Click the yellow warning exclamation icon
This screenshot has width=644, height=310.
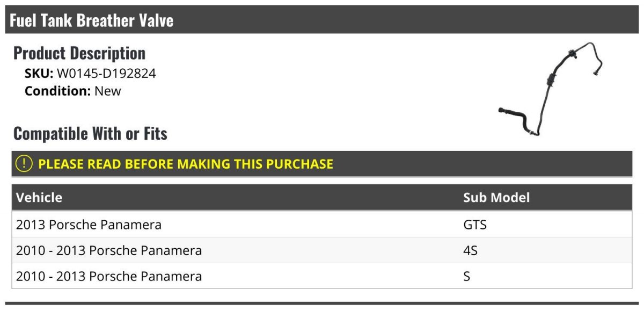pyautogui.click(x=24, y=163)
